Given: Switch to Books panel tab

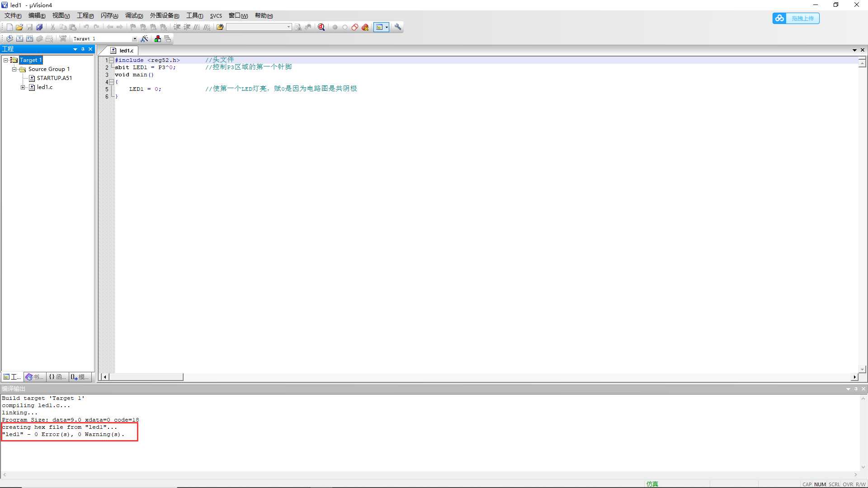Looking at the screenshot, I should [x=35, y=377].
